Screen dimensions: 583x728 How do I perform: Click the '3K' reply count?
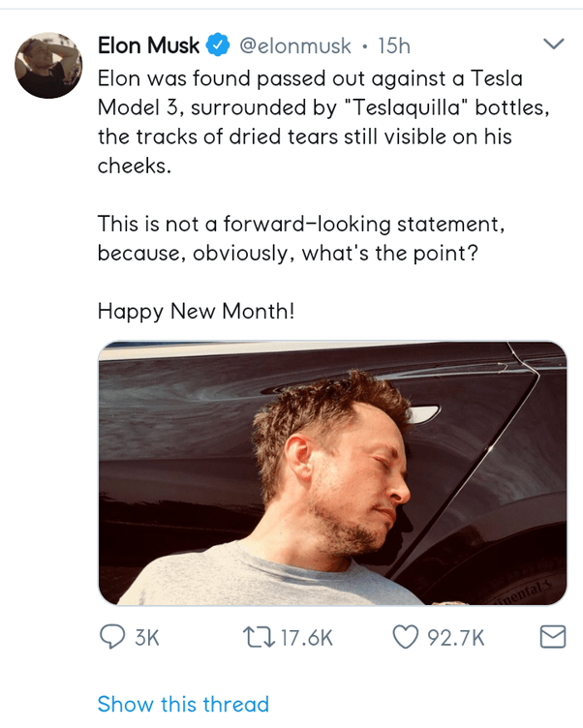[x=147, y=637]
